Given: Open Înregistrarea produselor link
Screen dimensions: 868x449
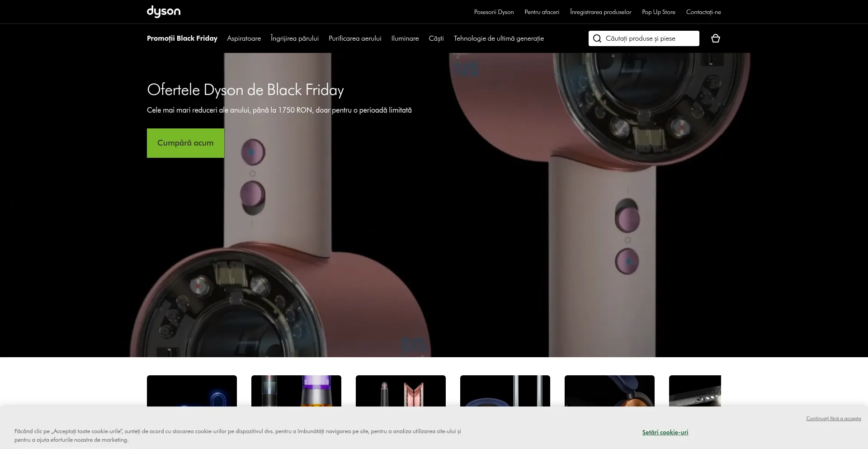Looking at the screenshot, I should [600, 12].
